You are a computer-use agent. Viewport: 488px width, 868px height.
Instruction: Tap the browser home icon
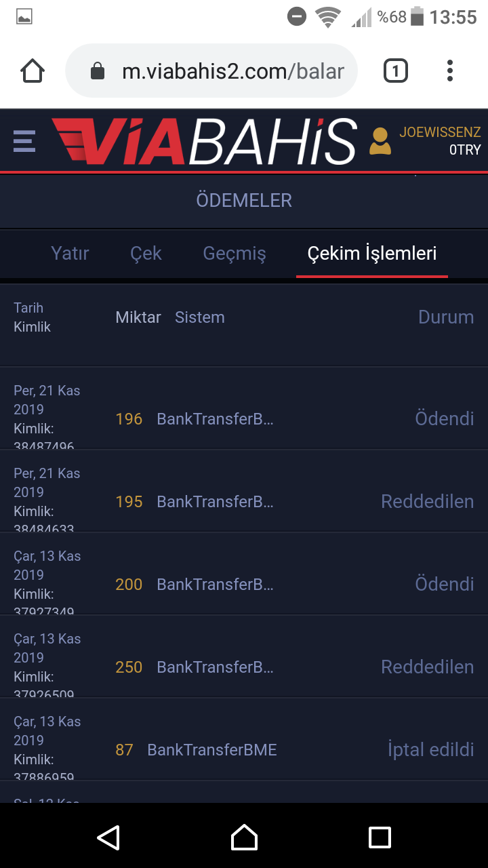(33, 71)
